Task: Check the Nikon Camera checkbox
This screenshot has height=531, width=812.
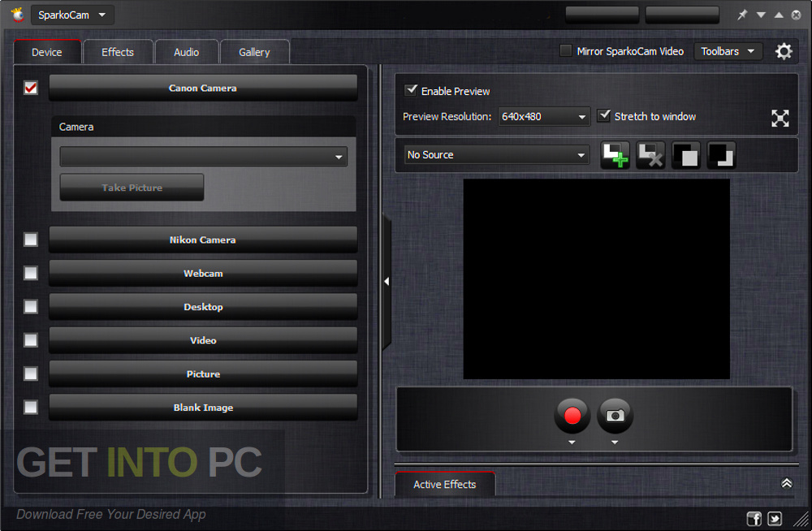Action: (x=31, y=240)
